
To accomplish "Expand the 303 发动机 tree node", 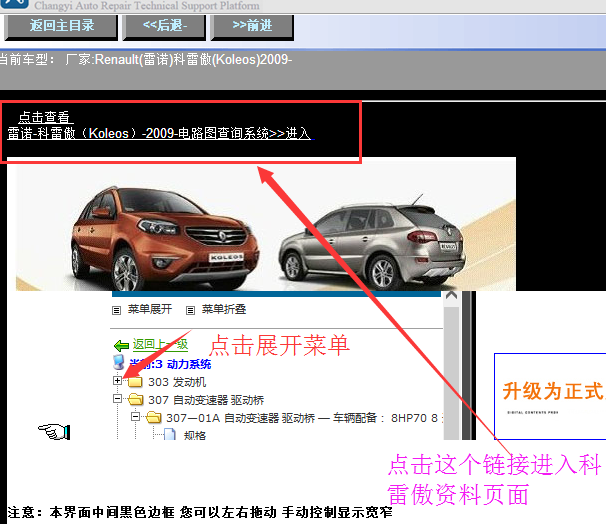I will (x=117, y=381).
